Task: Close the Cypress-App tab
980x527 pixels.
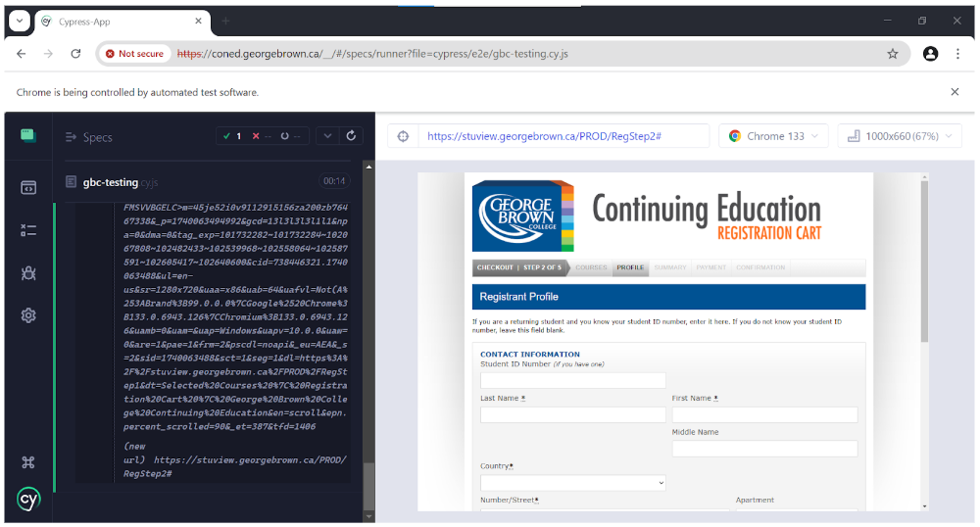Action: tap(198, 22)
